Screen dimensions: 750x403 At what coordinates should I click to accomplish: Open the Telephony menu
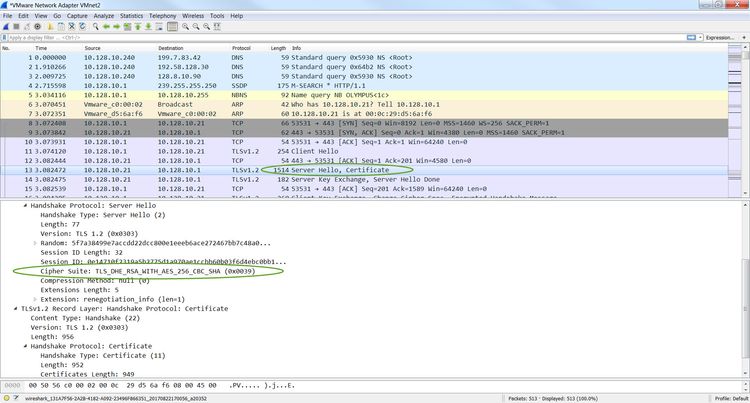point(162,16)
